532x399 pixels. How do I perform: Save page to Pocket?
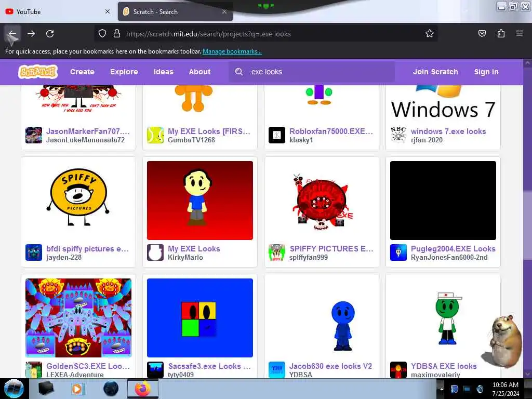[x=482, y=34]
